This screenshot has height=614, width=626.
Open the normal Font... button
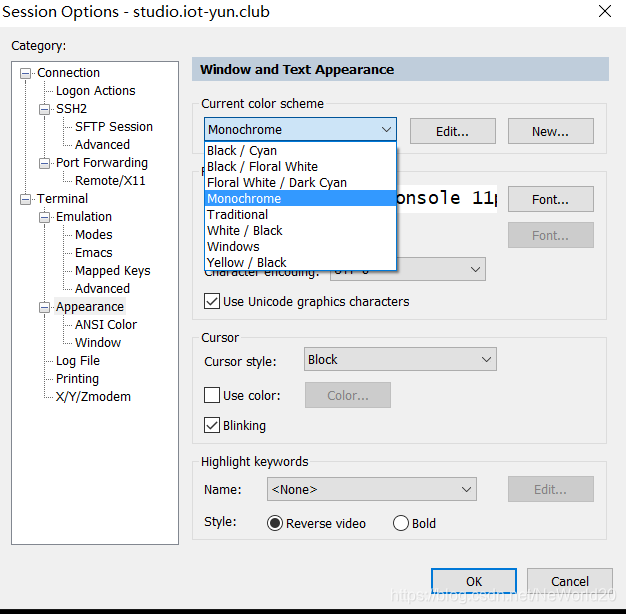tap(551, 199)
